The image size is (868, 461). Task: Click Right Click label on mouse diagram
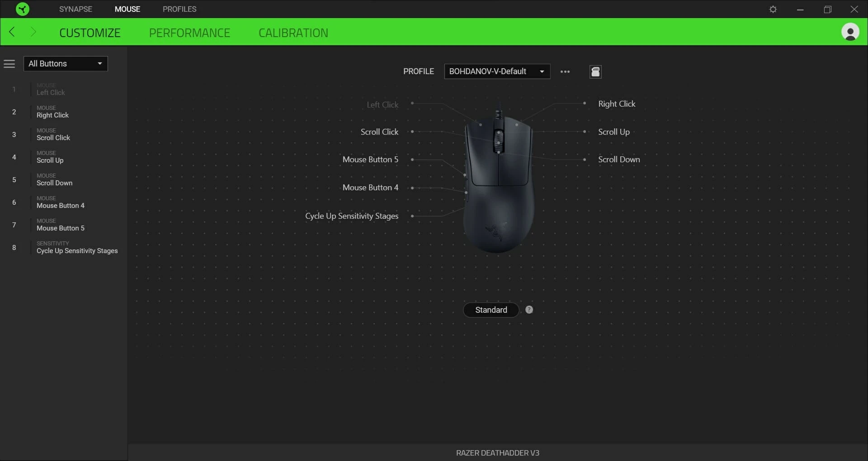(617, 104)
